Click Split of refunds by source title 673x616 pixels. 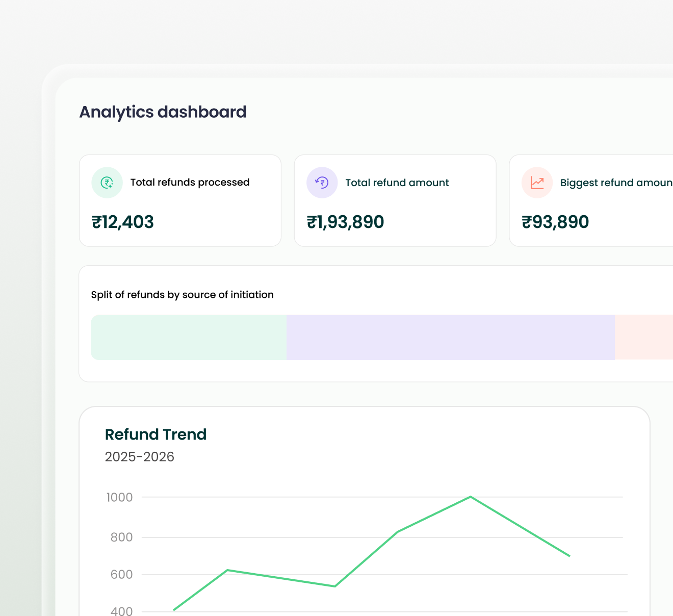(x=183, y=295)
